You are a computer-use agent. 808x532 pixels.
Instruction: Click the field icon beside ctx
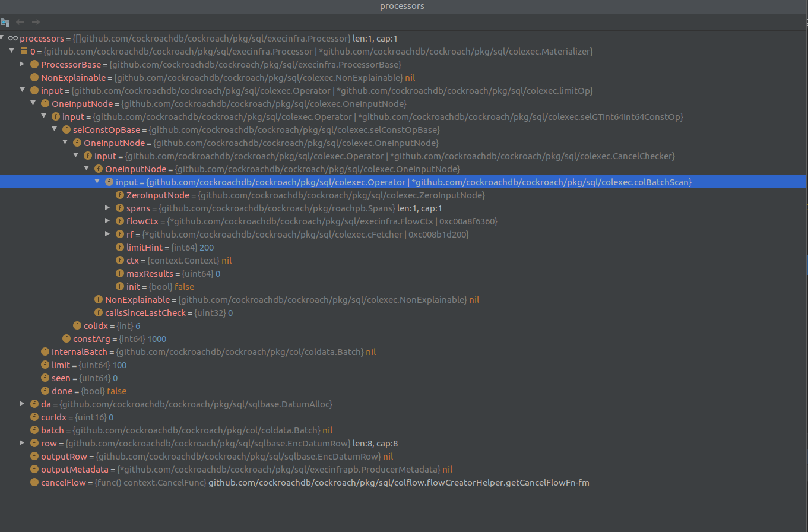[120, 260]
